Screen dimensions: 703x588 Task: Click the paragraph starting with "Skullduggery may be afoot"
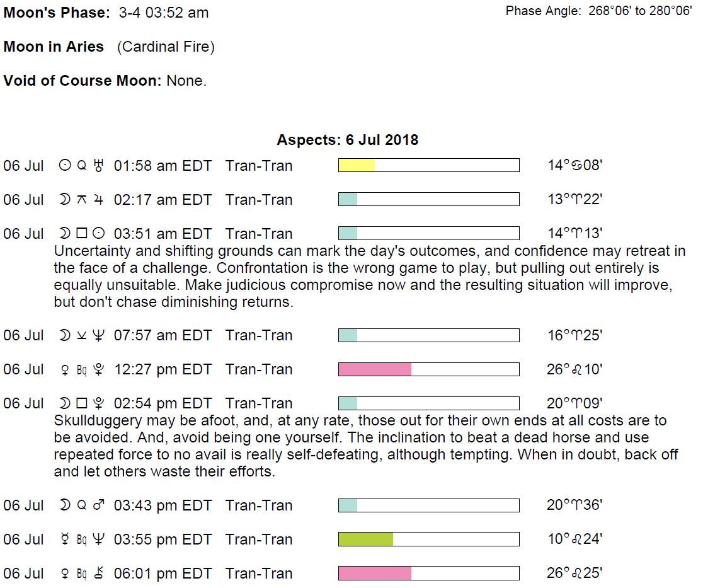click(x=365, y=446)
